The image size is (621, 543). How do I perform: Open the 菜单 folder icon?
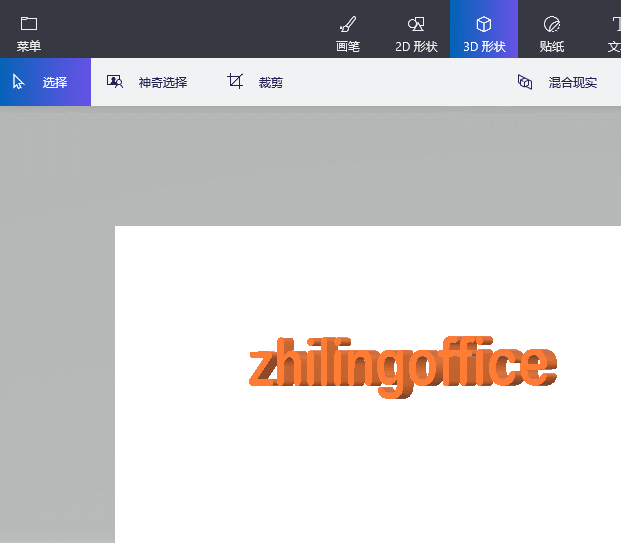point(29,23)
